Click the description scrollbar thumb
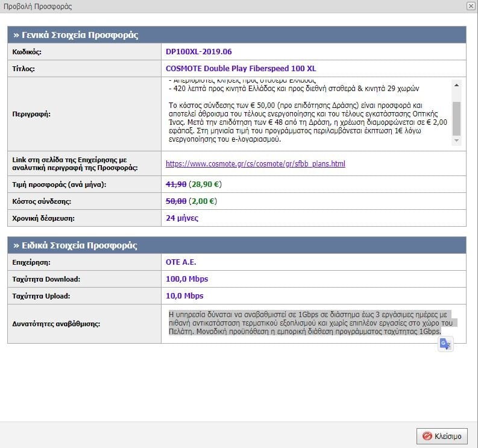 click(x=456, y=118)
